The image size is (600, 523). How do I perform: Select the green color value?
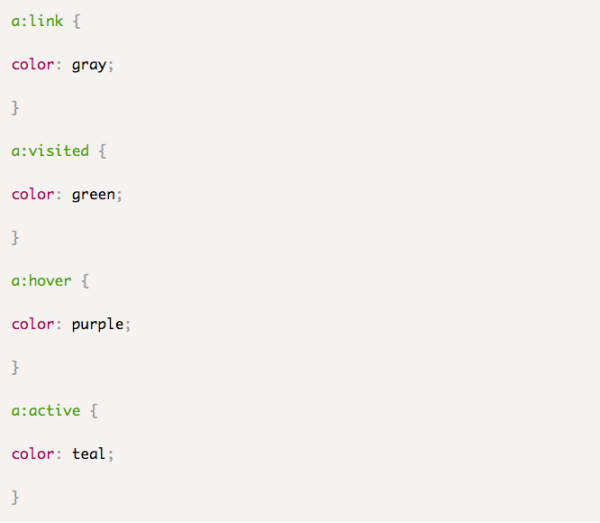pyautogui.click(x=93, y=194)
